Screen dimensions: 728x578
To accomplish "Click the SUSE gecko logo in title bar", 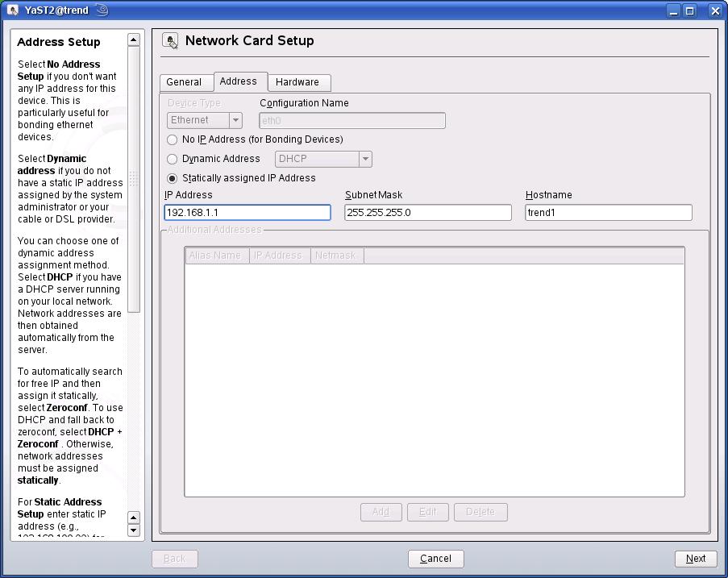I will 102,10.
